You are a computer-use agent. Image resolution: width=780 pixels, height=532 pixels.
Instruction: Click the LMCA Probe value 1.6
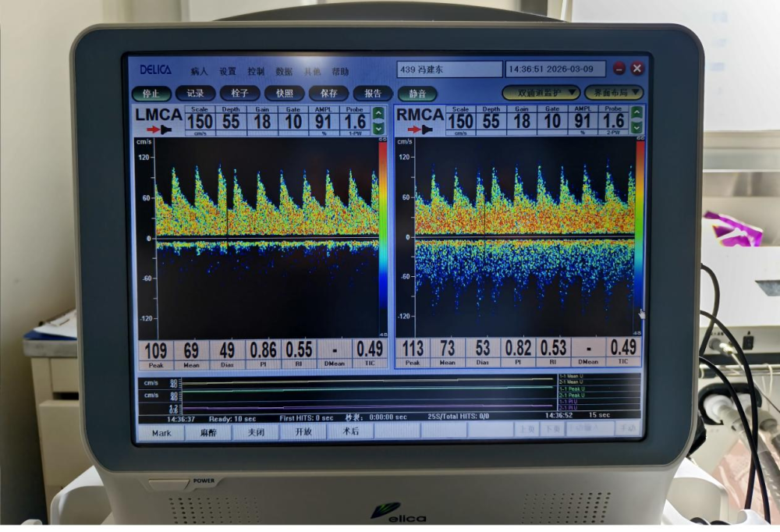(355, 122)
